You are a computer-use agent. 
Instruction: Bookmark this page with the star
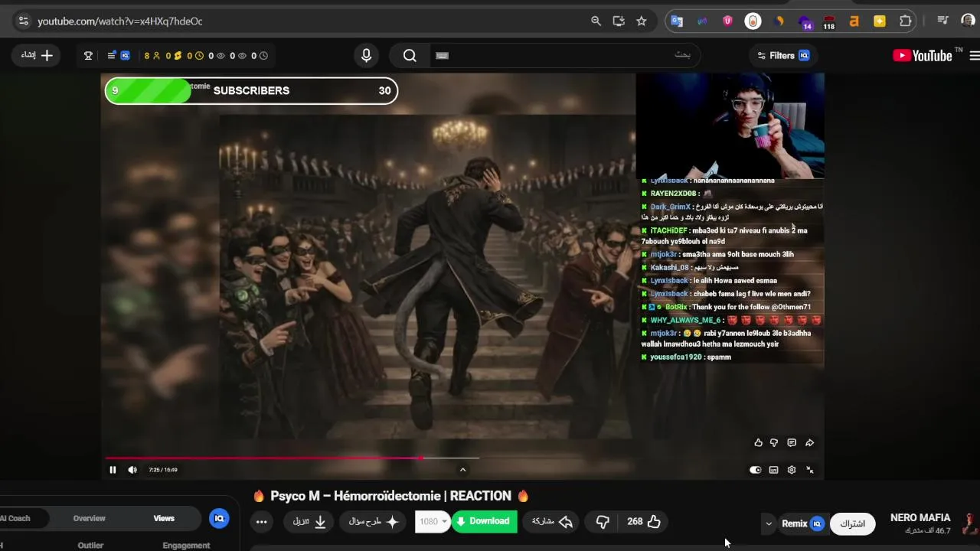(x=642, y=21)
